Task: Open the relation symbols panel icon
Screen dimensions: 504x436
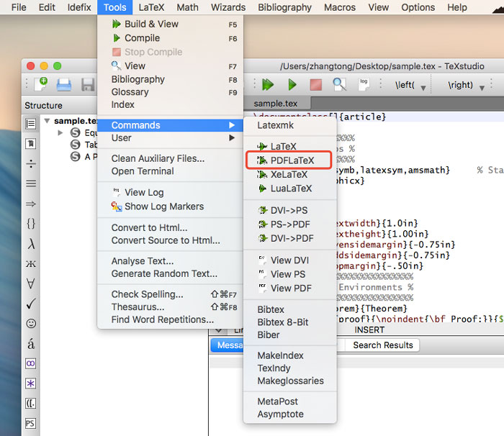Action: [x=31, y=183]
